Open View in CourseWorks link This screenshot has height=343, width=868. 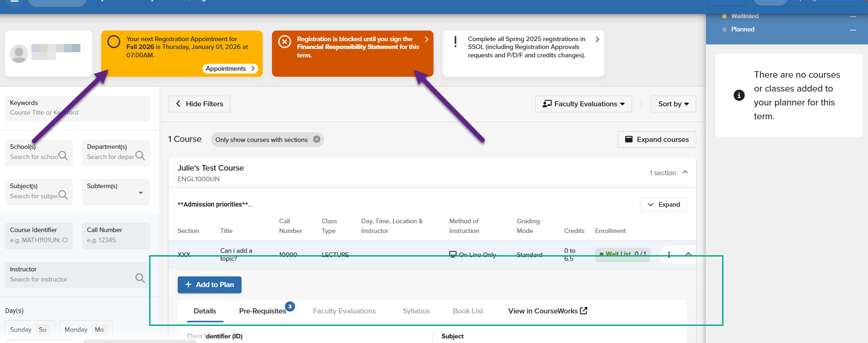point(548,311)
